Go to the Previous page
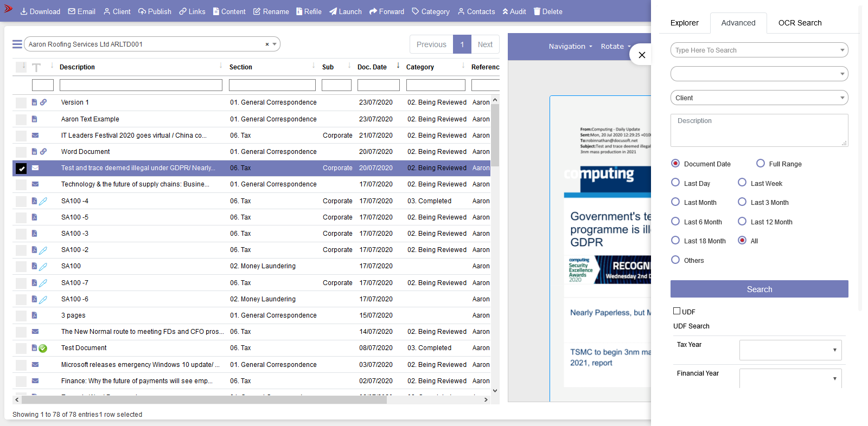The width and height of the screenshot is (868, 426). [x=431, y=44]
